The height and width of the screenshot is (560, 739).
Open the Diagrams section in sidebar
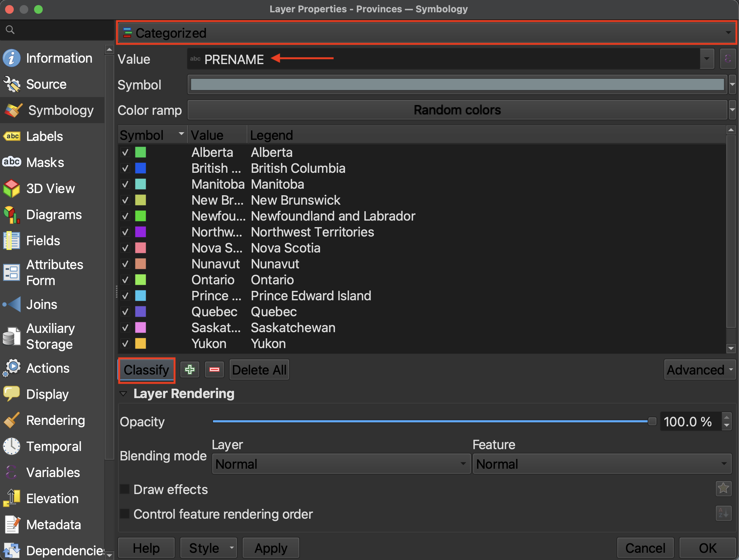click(54, 214)
